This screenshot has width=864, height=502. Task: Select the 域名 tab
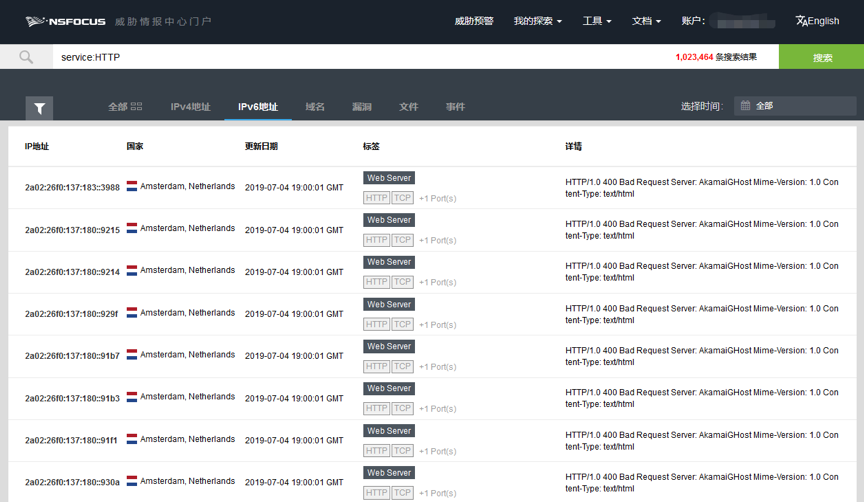(x=315, y=107)
